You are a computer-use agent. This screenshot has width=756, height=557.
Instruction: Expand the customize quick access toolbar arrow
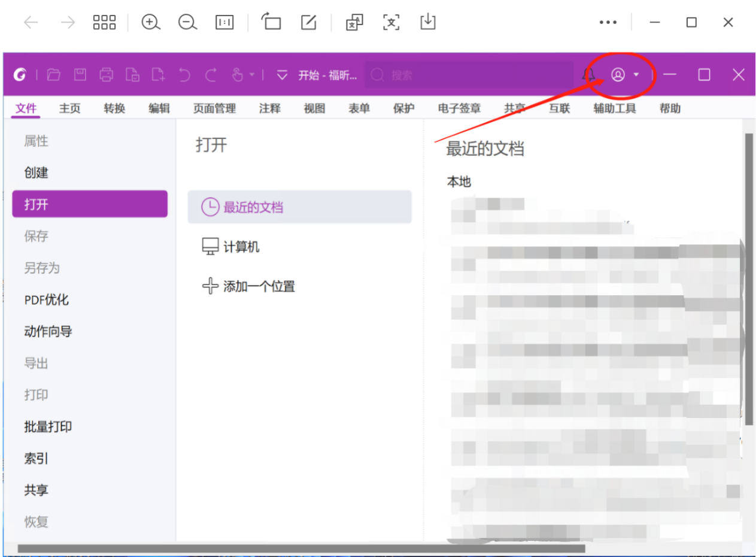(282, 75)
